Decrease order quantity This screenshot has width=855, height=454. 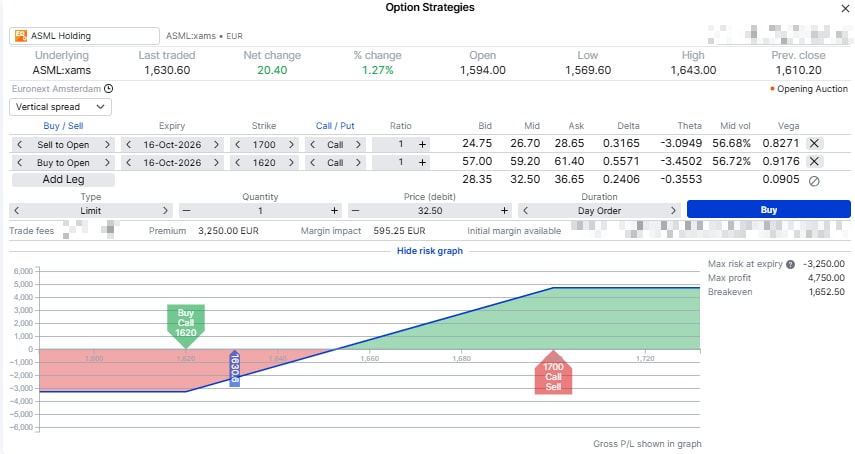click(186, 210)
